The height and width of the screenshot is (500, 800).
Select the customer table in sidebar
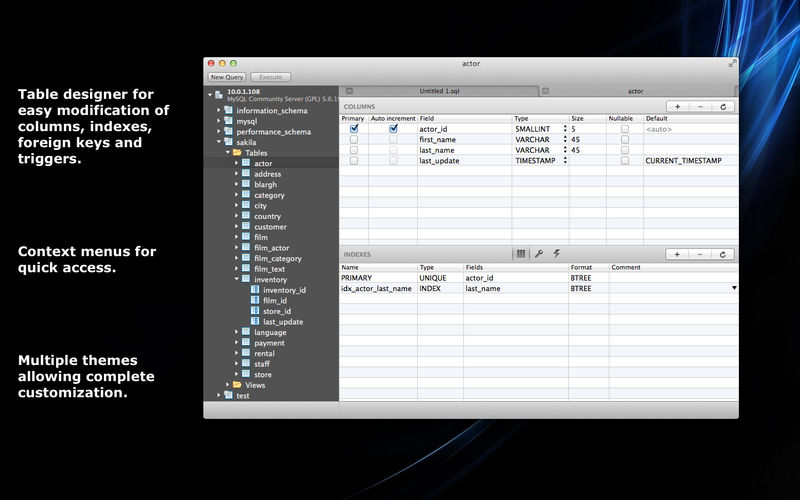point(269,227)
